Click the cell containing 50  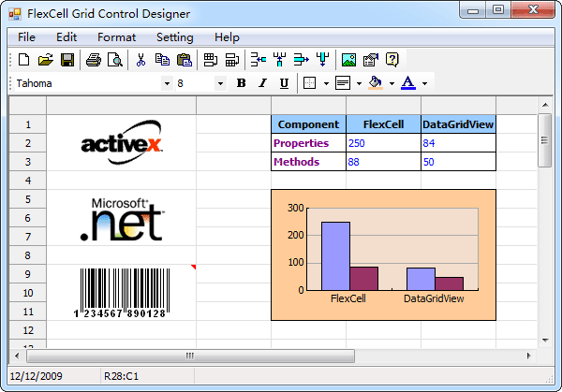tap(458, 162)
